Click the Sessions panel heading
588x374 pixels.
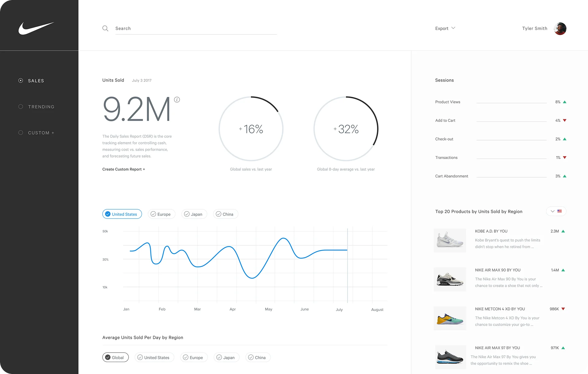pyautogui.click(x=444, y=80)
